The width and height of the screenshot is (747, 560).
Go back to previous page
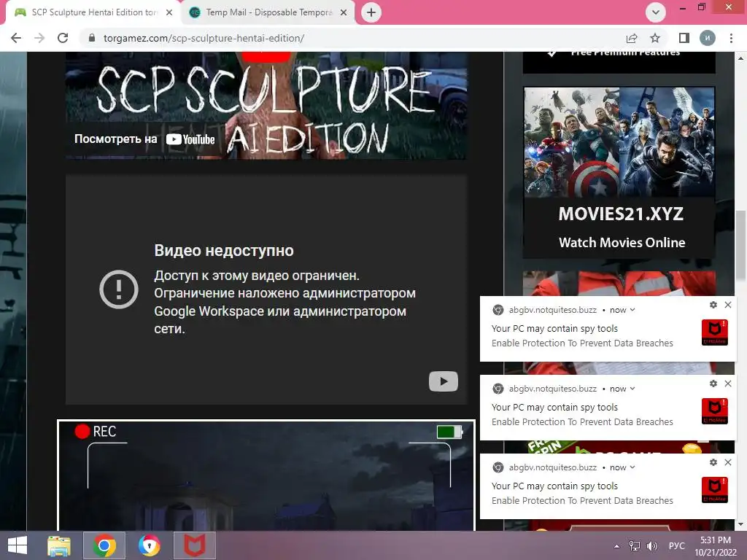[16, 38]
